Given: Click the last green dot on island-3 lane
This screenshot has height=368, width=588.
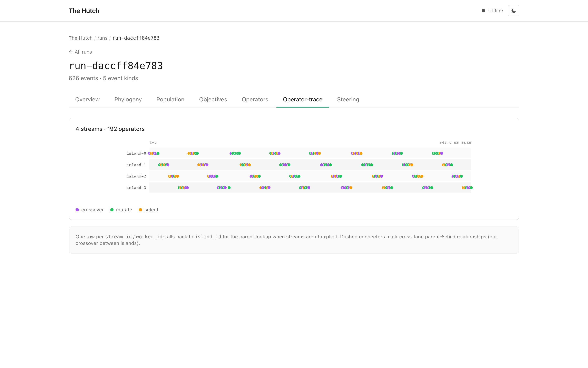Looking at the screenshot, I should pyautogui.click(x=471, y=188).
